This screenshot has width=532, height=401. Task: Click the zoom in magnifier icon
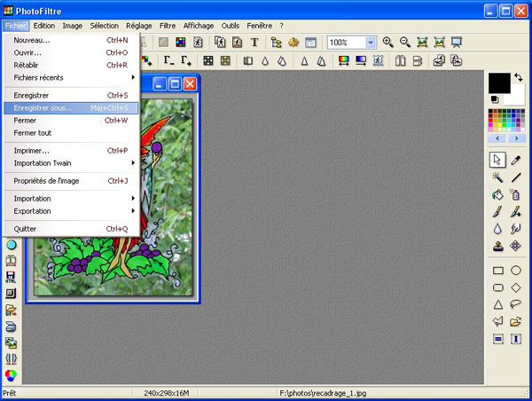pos(387,42)
